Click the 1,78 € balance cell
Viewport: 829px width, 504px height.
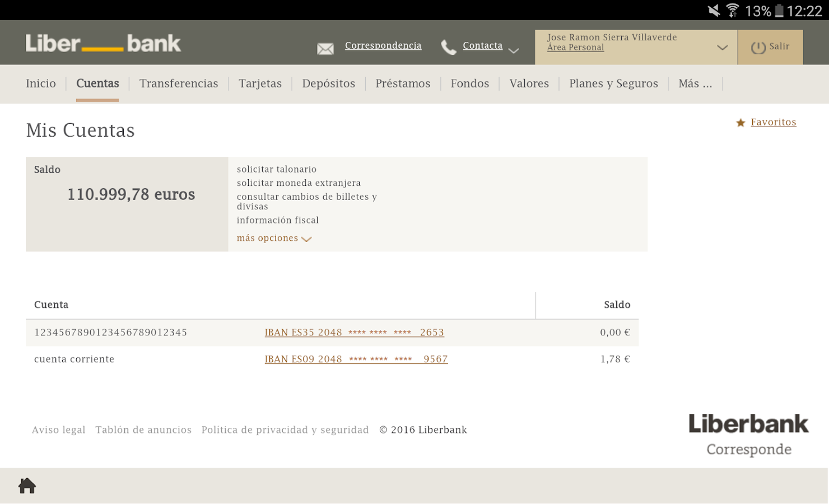(x=616, y=360)
